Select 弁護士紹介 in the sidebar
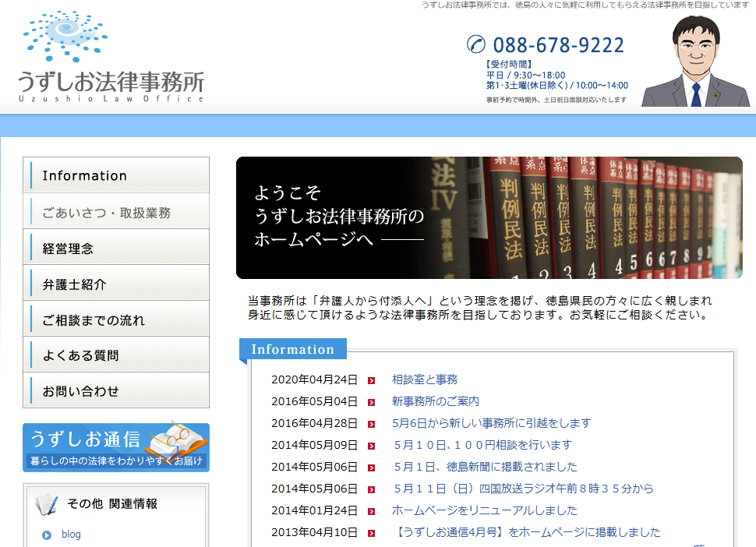756x547 pixels. tap(116, 284)
